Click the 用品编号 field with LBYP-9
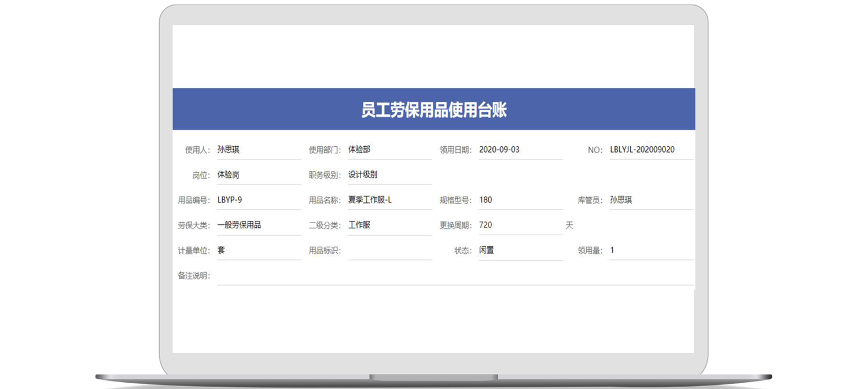Screen dimensions: 868x389 coord(259,200)
